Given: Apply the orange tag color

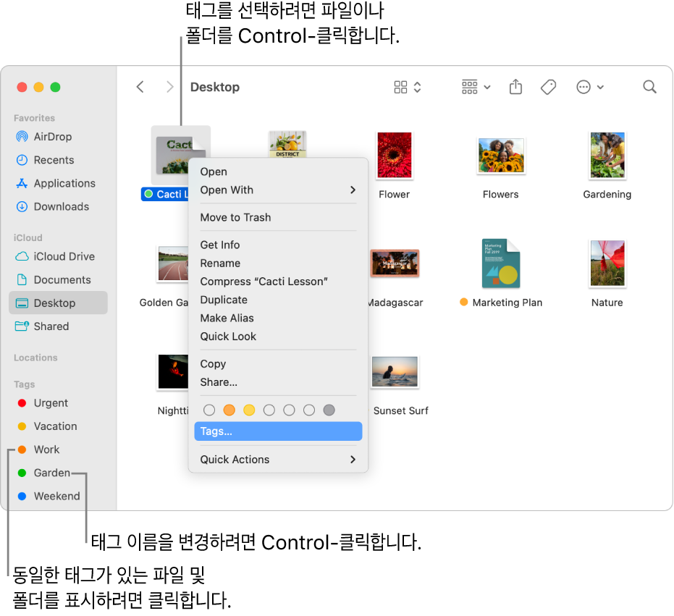Looking at the screenshot, I should pyautogui.click(x=229, y=410).
